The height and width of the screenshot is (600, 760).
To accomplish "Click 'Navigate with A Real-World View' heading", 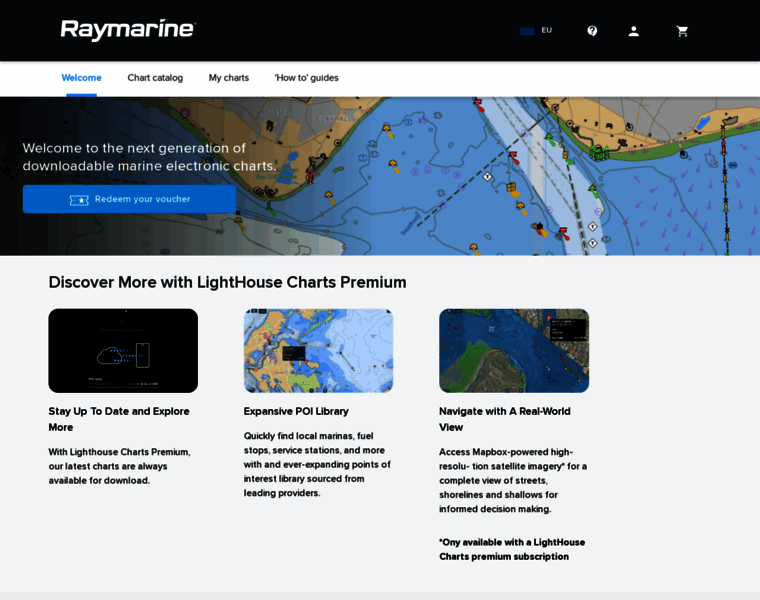I will (x=505, y=419).
